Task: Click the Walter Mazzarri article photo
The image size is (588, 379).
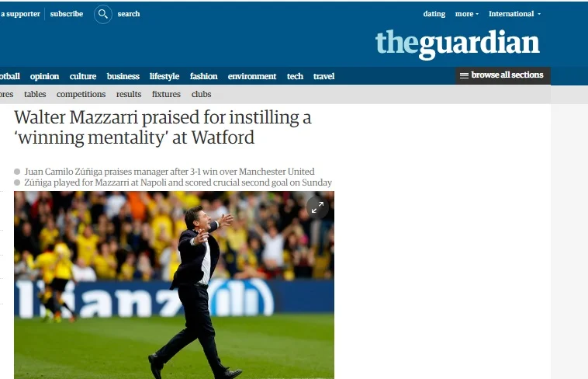Action: click(174, 285)
